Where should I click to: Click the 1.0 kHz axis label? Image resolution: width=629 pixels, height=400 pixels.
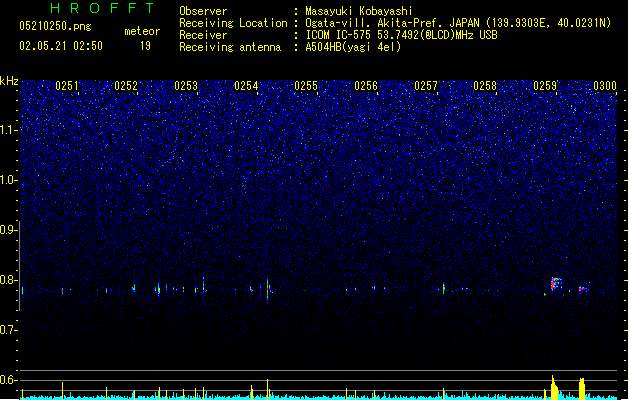point(9,180)
